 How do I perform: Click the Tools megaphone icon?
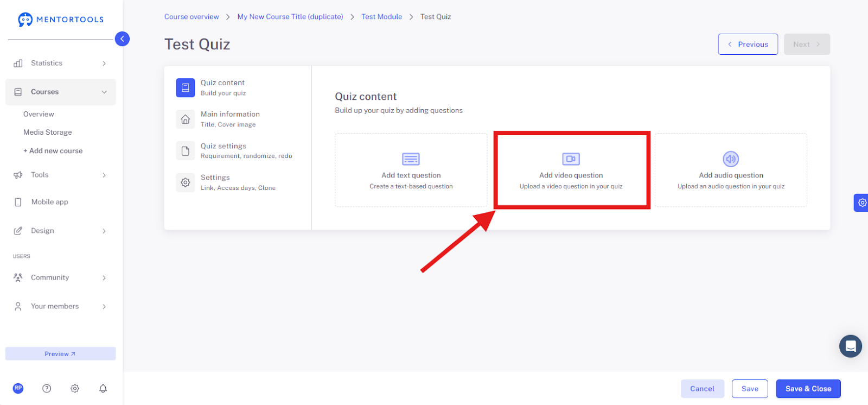(18, 175)
